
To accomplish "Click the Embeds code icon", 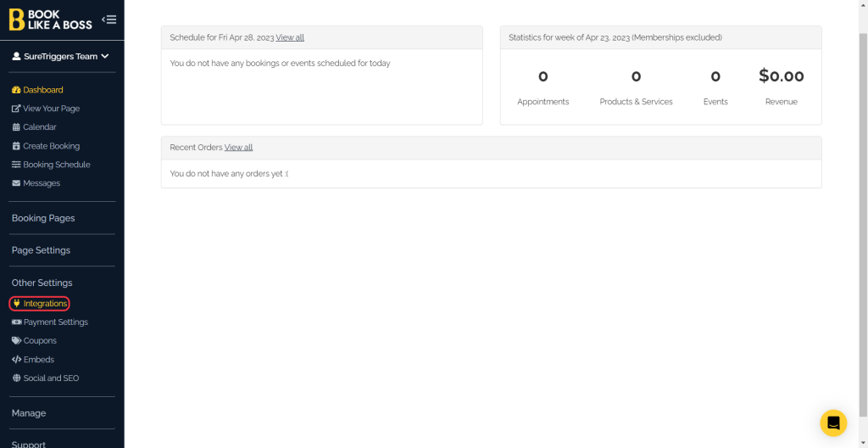I will tap(16, 360).
